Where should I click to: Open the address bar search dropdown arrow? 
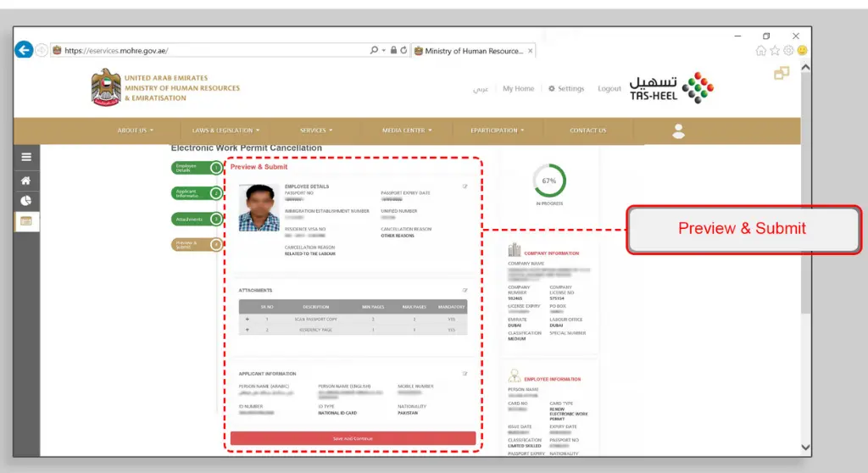click(384, 50)
